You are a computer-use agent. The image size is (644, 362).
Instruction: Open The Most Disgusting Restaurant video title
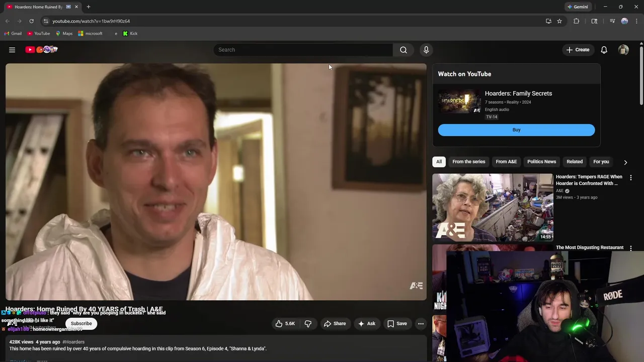coord(590,247)
